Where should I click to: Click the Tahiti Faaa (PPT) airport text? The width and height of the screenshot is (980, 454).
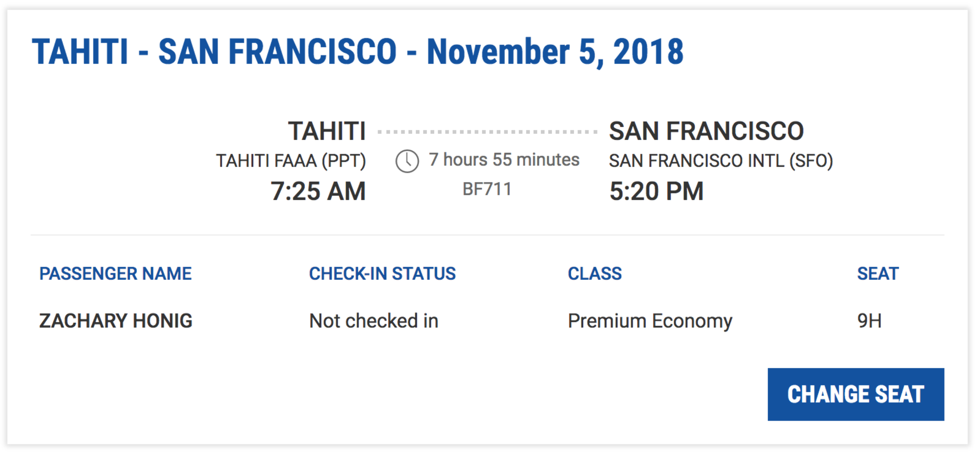pos(291,161)
